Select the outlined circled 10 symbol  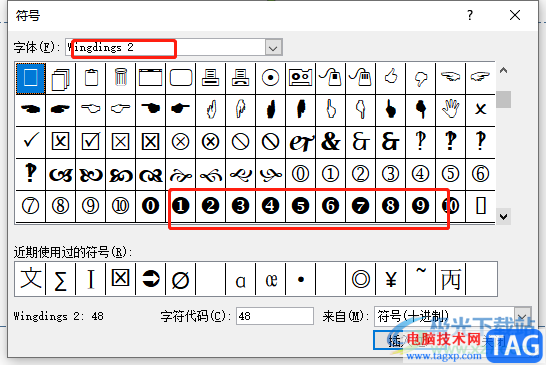click(120, 206)
